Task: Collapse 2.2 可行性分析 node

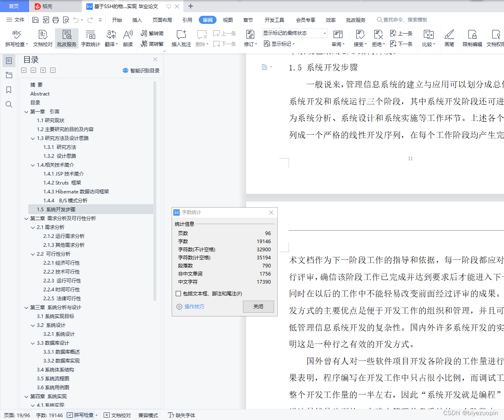Action: (x=33, y=254)
